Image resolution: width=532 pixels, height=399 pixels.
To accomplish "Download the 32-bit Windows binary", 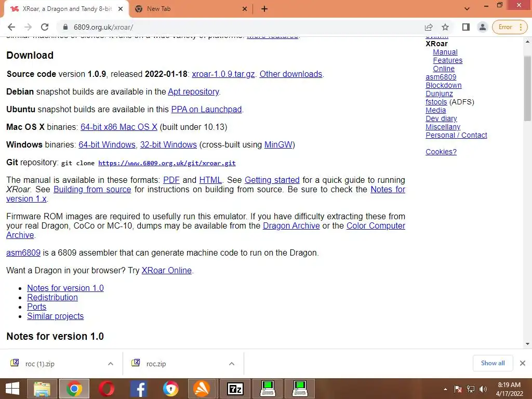I will point(168,144).
